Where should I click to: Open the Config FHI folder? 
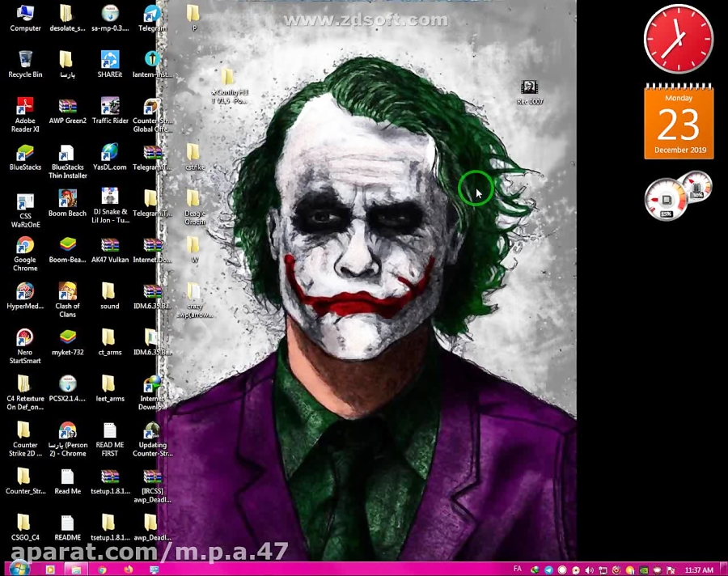tap(229, 86)
